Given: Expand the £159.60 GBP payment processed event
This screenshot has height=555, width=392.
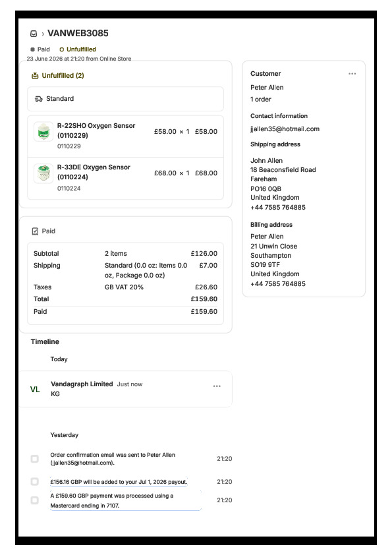Looking at the screenshot, I should point(126,500).
